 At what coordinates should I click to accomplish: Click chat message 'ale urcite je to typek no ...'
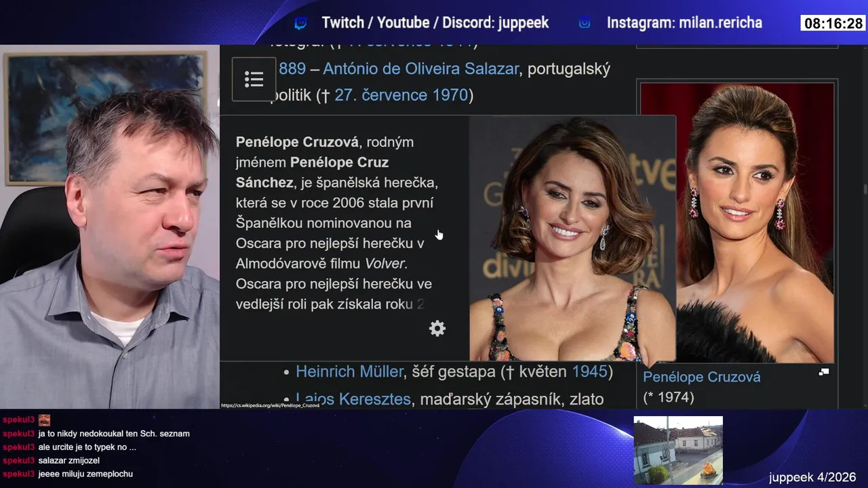(87, 447)
